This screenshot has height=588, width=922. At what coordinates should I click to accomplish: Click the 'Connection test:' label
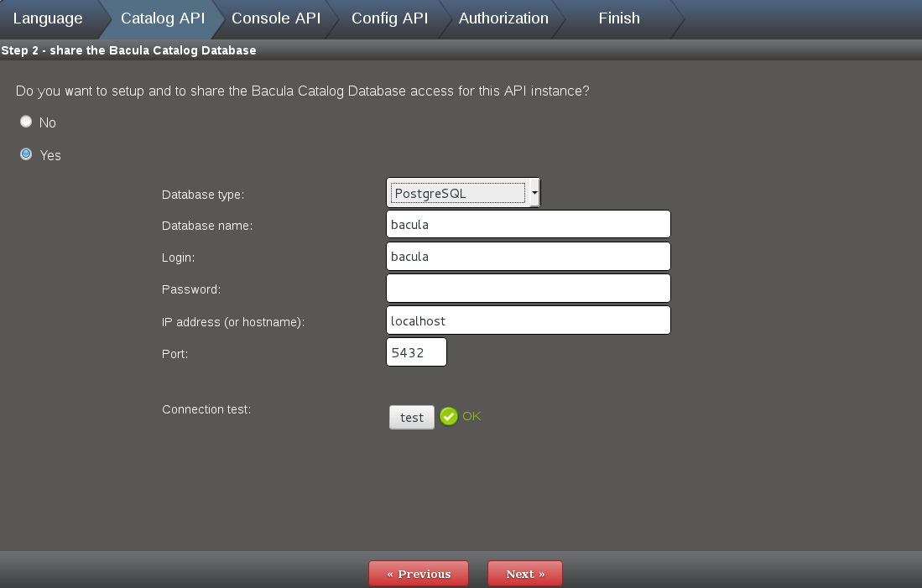(x=206, y=409)
